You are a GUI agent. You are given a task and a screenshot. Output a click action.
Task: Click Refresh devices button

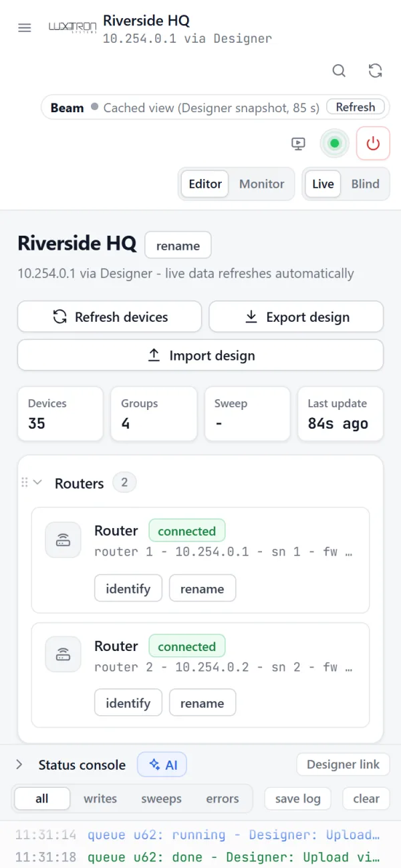(x=110, y=317)
